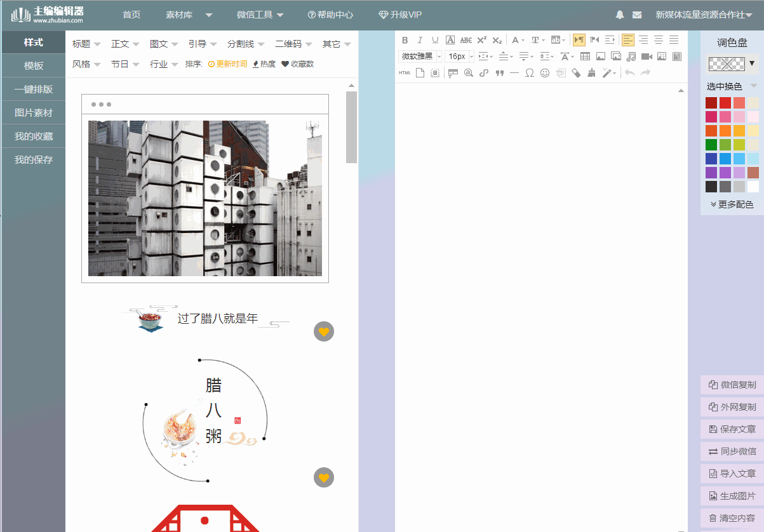This screenshot has height=532, width=764.
Task: Click 生成图片 button
Action: 732,496
